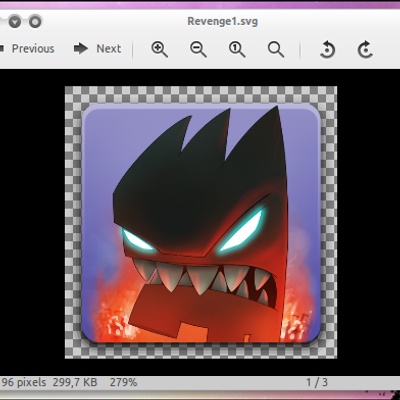400x400 pixels.
Task: Click the Next label in toolbar
Action: coord(109,49)
